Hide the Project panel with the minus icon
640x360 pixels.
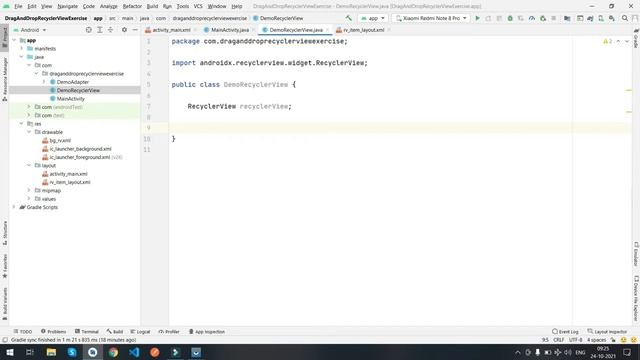(135, 30)
